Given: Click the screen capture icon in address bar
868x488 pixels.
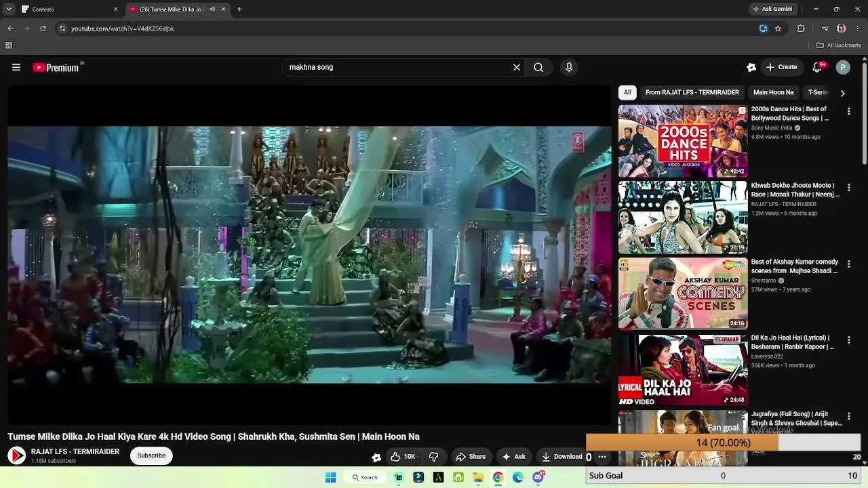Looking at the screenshot, I should (764, 28).
